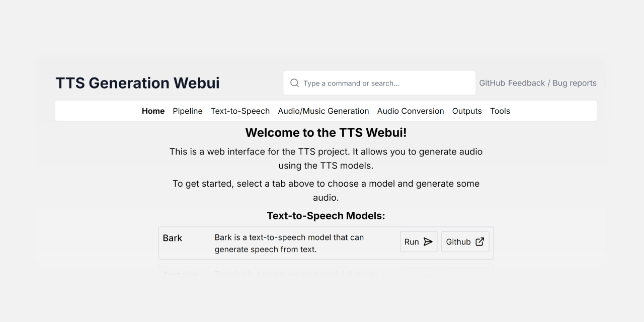
Task: Click the Bark model name
Action: coord(173,238)
